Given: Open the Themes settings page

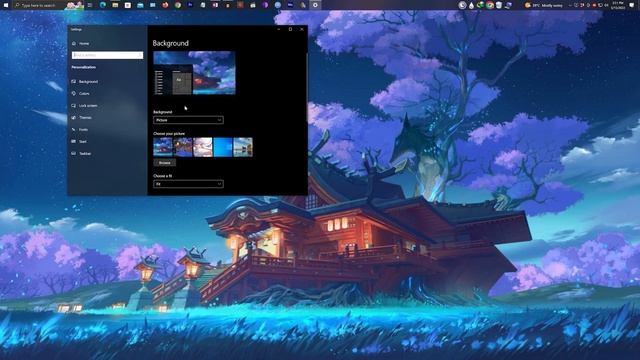Looking at the screenshot, I should 82,118.
